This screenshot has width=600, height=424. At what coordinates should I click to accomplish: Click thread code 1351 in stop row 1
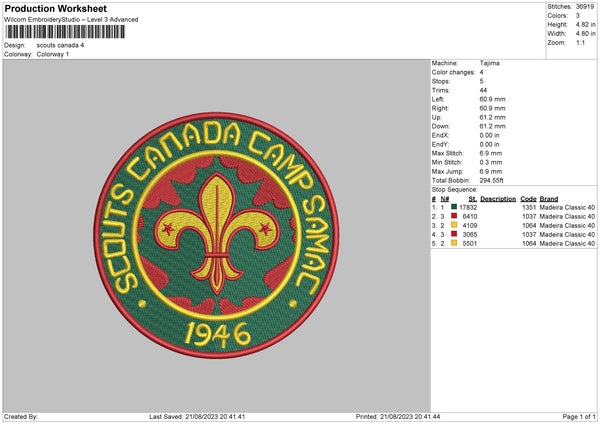tap(529, 207)
